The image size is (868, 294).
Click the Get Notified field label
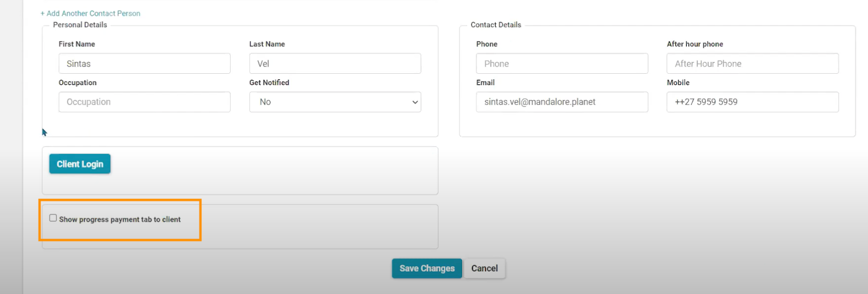point(269,82)
